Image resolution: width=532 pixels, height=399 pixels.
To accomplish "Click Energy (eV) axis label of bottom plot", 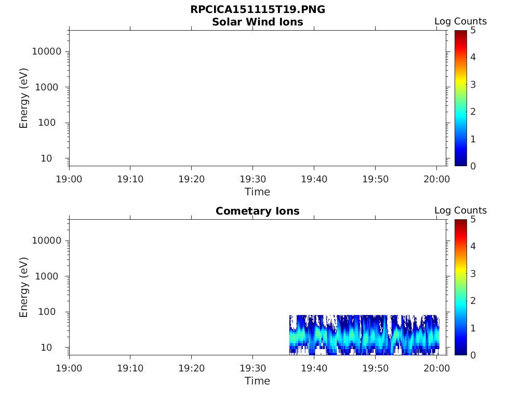I will tap(23, 287).
